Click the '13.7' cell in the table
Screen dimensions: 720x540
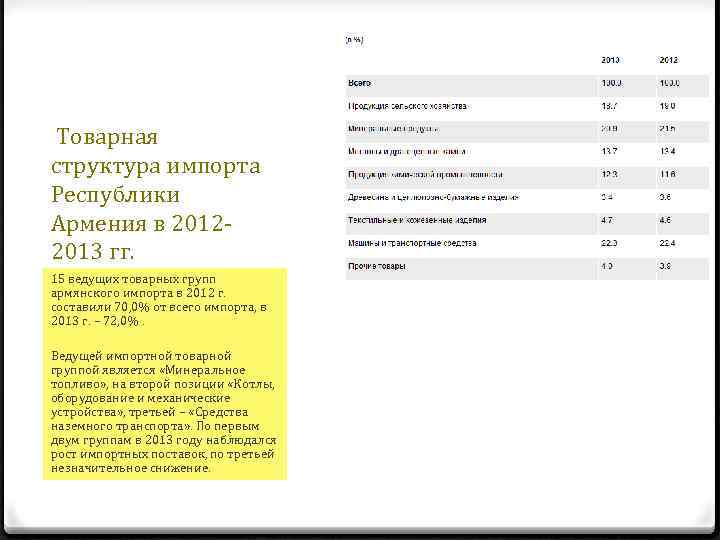click(609, 152)
